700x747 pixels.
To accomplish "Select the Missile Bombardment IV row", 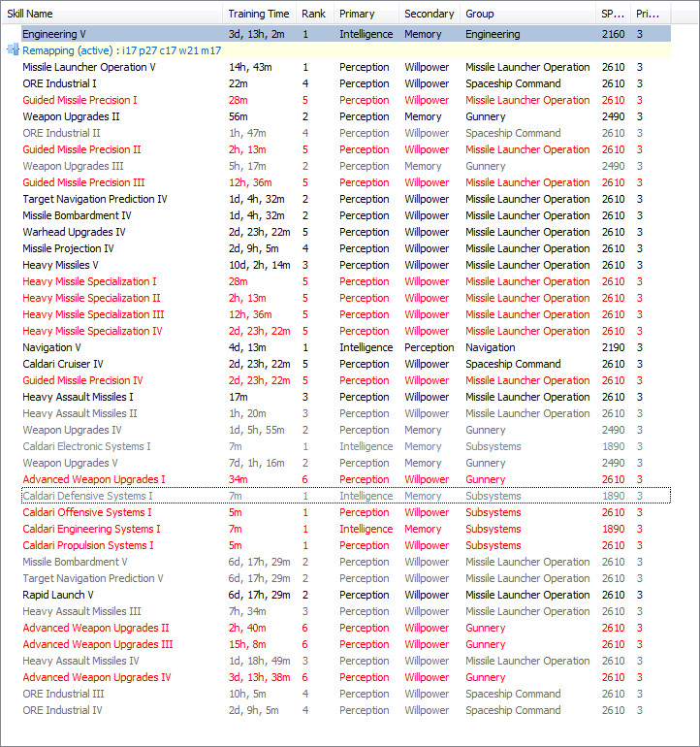I will pyautogui.click(x=346, y=215).
